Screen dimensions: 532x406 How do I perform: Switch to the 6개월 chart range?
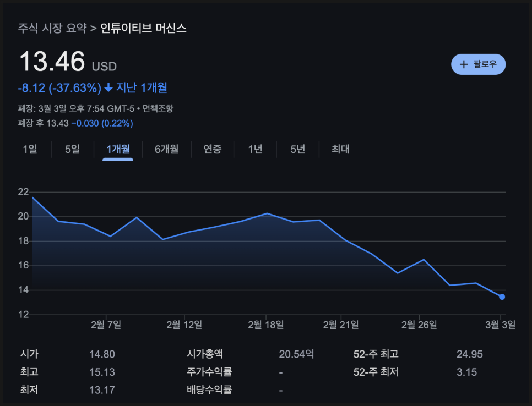point(166,149)
